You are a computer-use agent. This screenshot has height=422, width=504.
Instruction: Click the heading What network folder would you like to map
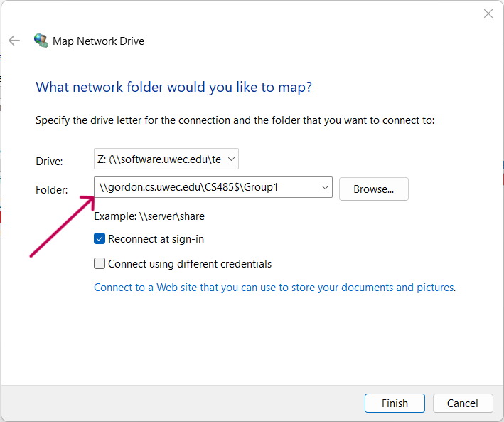click(173, 88)
